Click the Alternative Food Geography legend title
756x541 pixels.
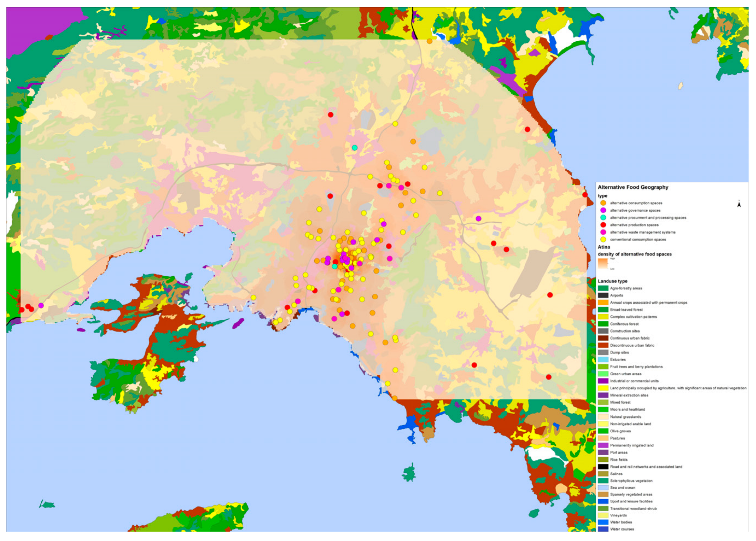pos(633,187)
